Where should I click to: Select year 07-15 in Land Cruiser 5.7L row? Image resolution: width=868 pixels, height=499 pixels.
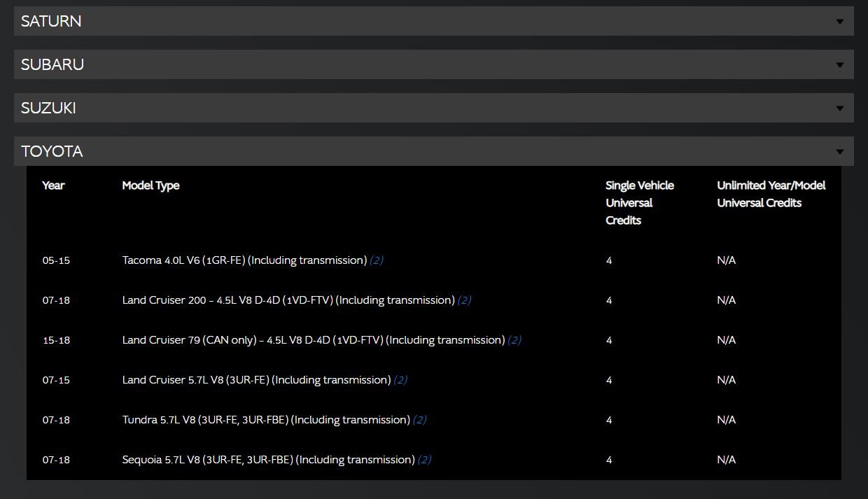[56, 380]
